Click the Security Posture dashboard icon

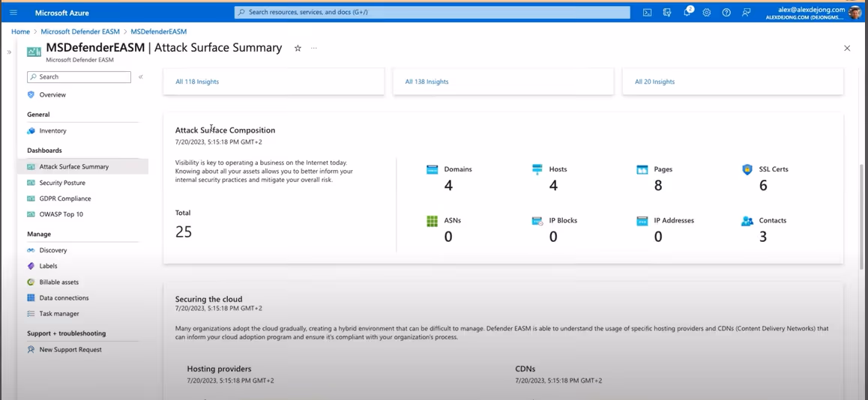31,183
